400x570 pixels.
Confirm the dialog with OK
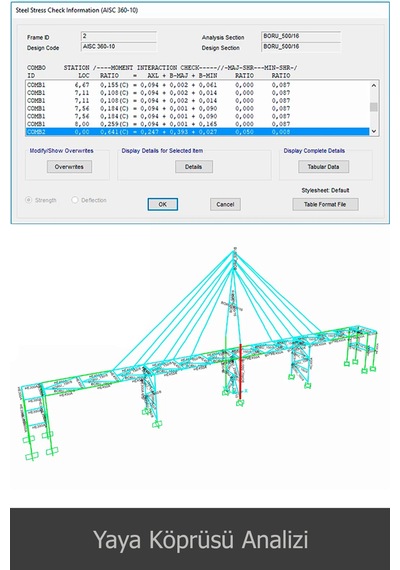point(163,204)
